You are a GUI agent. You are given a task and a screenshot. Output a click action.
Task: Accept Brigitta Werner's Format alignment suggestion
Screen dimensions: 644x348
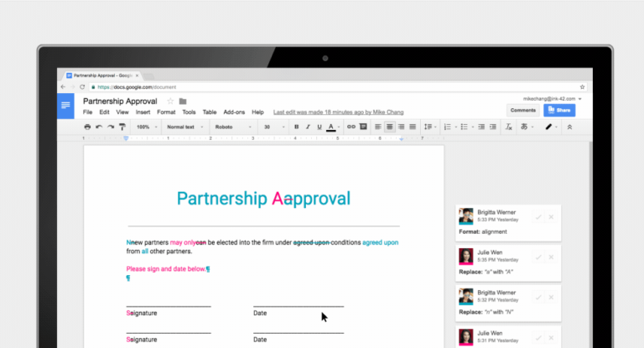coord(538,217)
